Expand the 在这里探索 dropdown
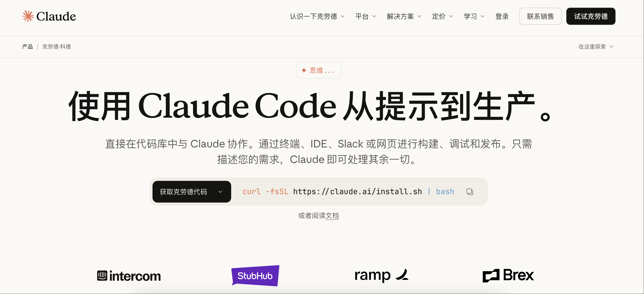 coord(595,47)
